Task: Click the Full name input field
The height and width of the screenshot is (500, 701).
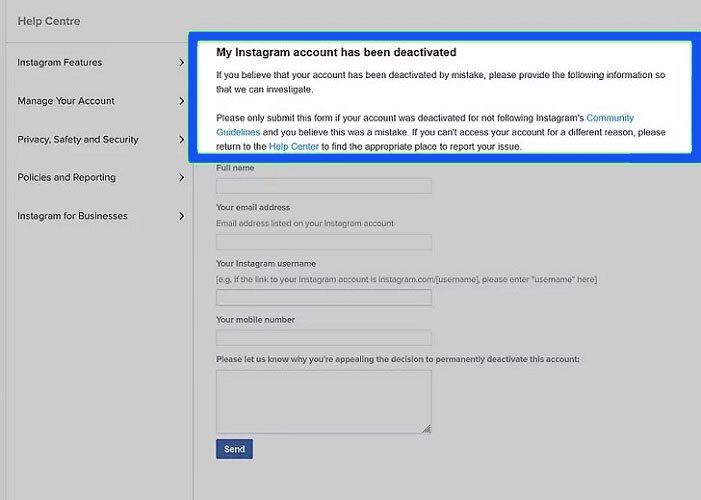Action: 323,186
